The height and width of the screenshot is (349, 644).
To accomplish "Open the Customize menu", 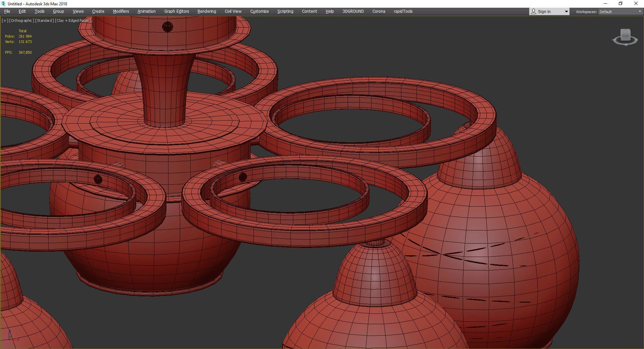I will point(259,11).
